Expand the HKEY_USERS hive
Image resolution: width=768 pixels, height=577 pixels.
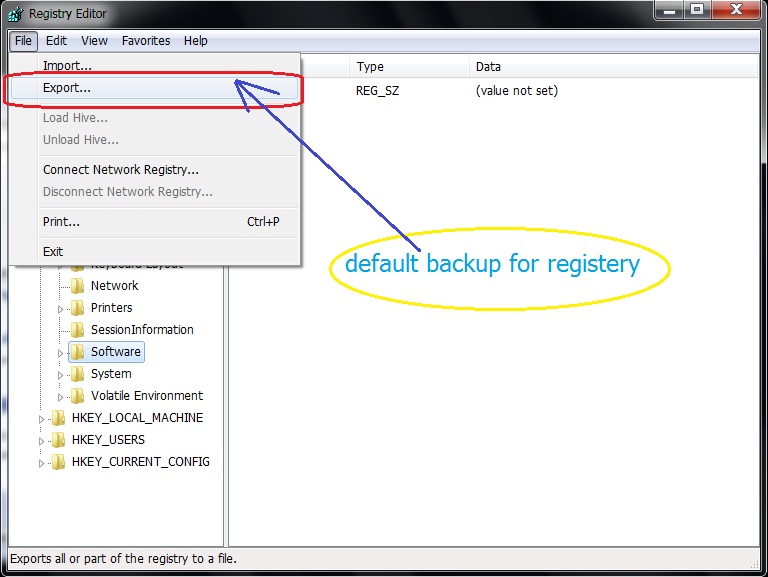point(41,441)
